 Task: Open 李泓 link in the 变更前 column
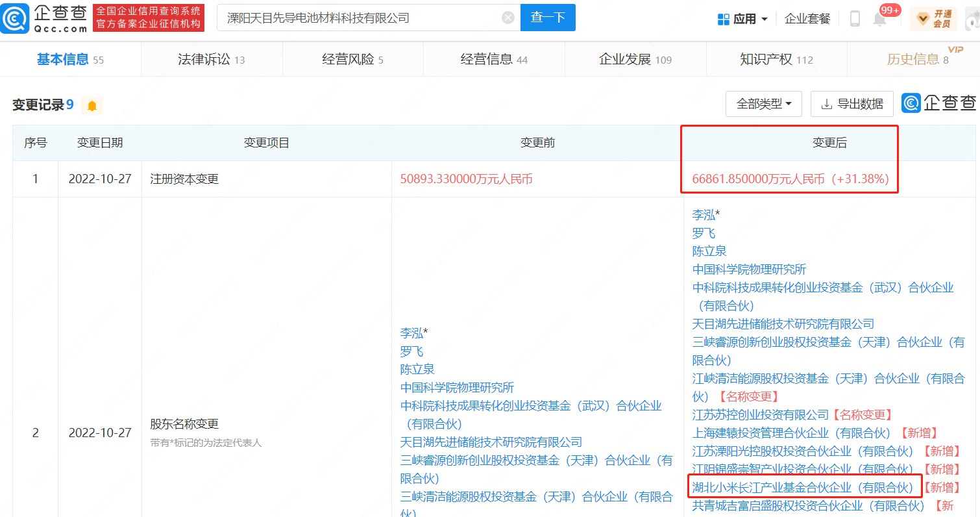click(x=412, y=333)
